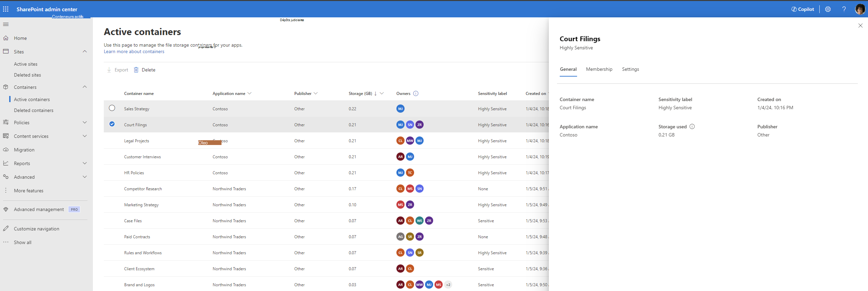This screenshot has height=291, width=868.
Task: Deselect the Court Filings row checkbox
Action: [x=112, y=124]
